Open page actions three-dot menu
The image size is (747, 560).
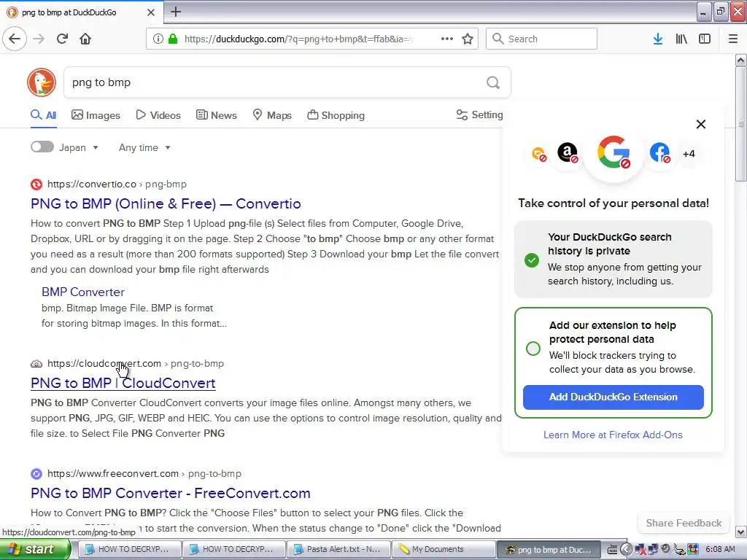447,39
